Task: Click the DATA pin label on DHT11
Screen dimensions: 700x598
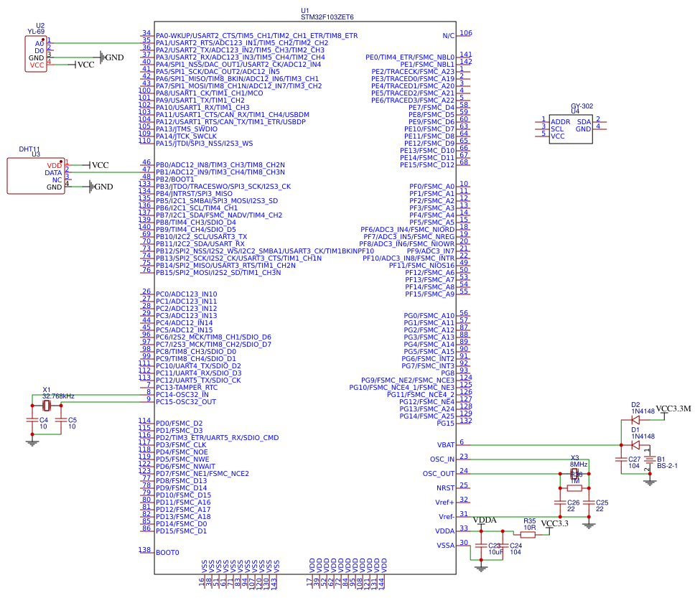Action: tap(53, 173)
